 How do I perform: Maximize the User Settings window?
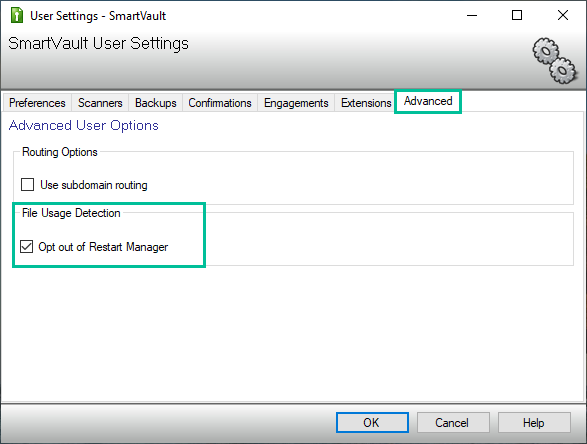(517, 15)
